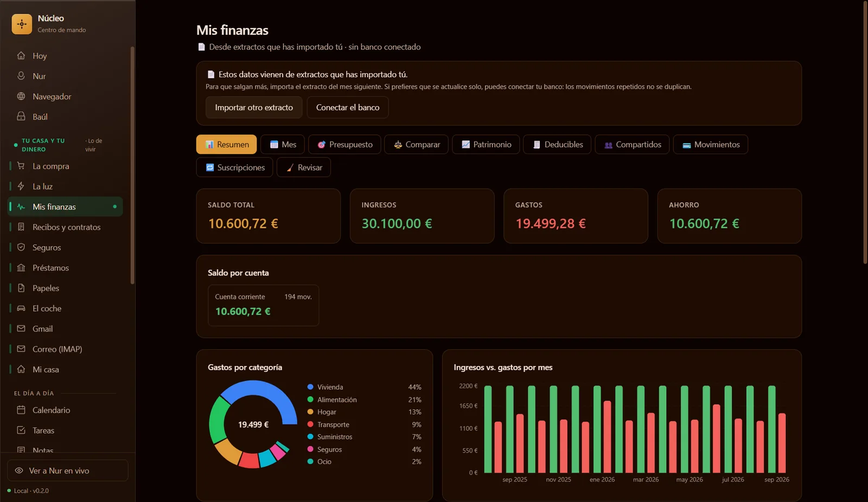The height and width of the screenshot is (502, 868).
Task: Click the Ingresos vs. gastos por mes title
Action: pyautogui.click(x=503, y=367)
